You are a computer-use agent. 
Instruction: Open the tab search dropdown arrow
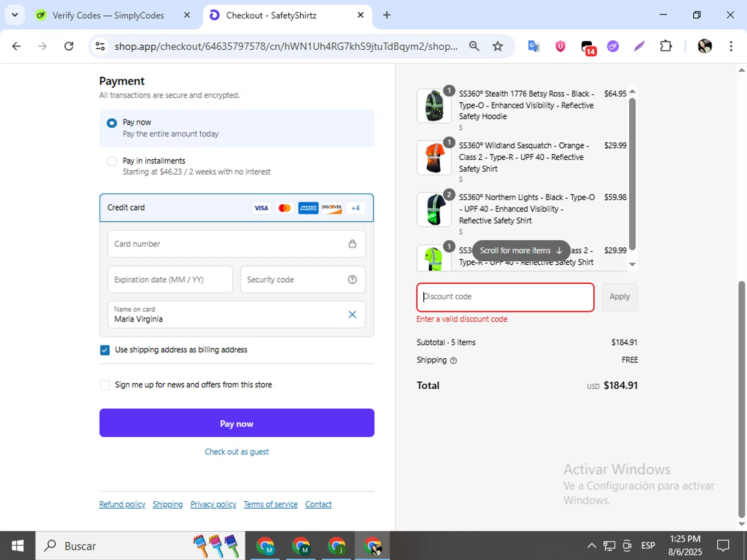click(15, 15)
